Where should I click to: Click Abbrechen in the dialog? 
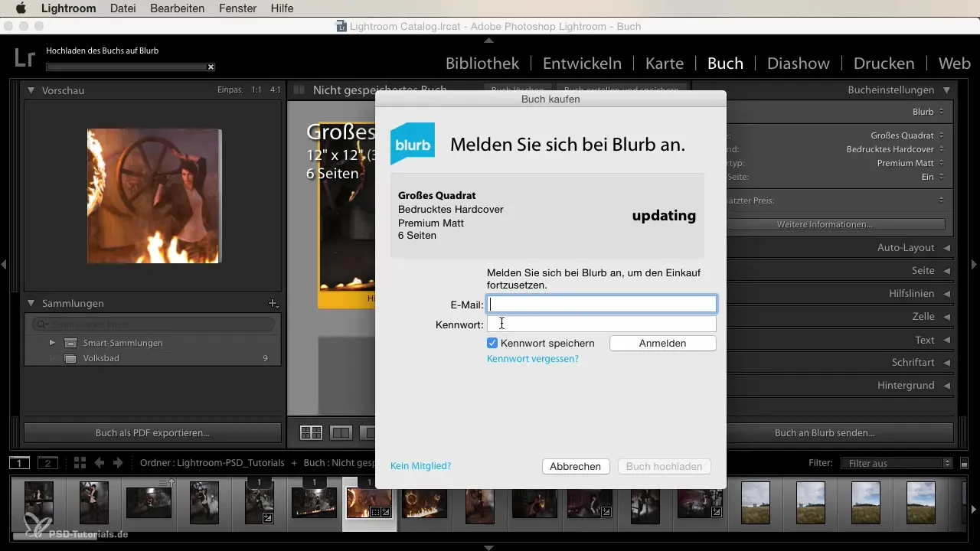[x=576, y=466]
